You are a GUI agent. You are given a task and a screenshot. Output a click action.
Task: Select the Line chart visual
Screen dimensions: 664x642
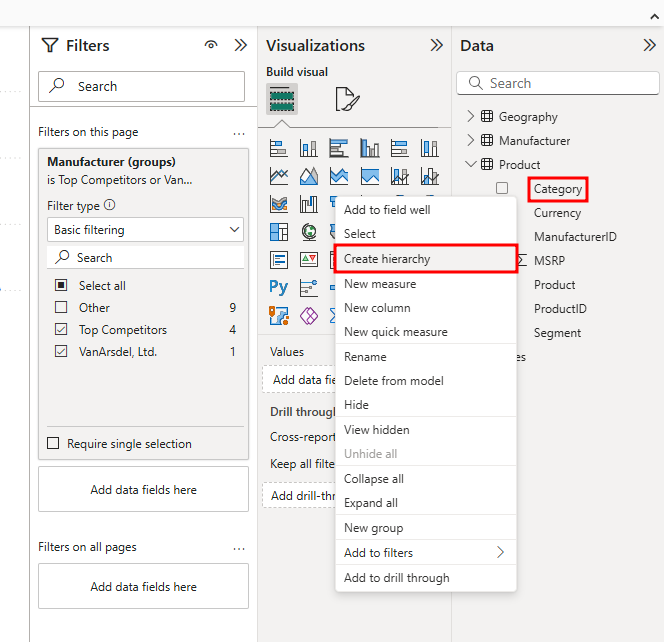pos(279,176)
